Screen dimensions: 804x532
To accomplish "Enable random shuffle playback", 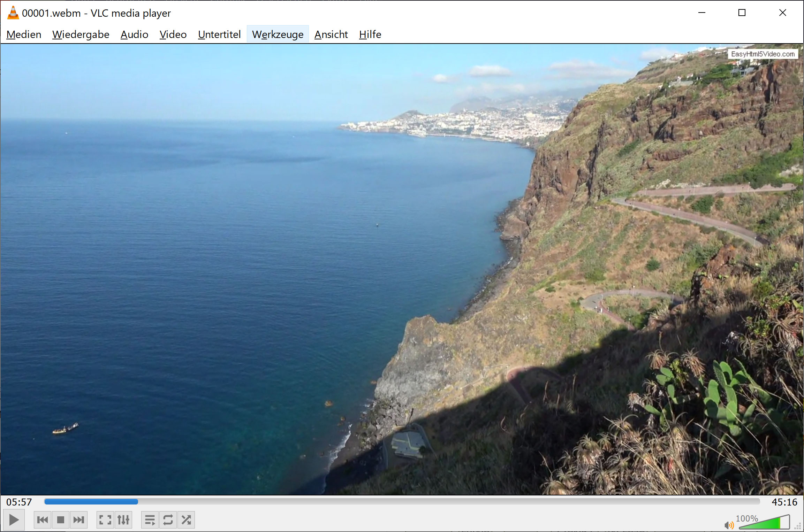I will tap(186, 520).
